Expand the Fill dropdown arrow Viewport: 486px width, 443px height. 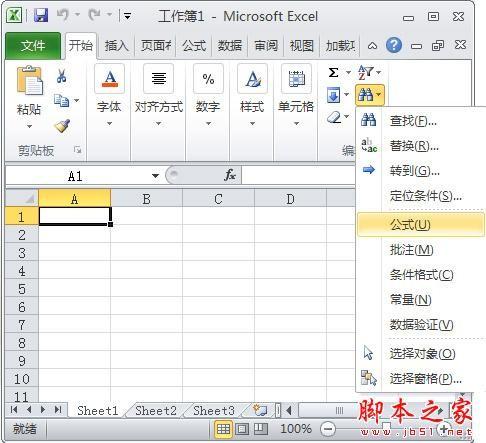point(347,95)
